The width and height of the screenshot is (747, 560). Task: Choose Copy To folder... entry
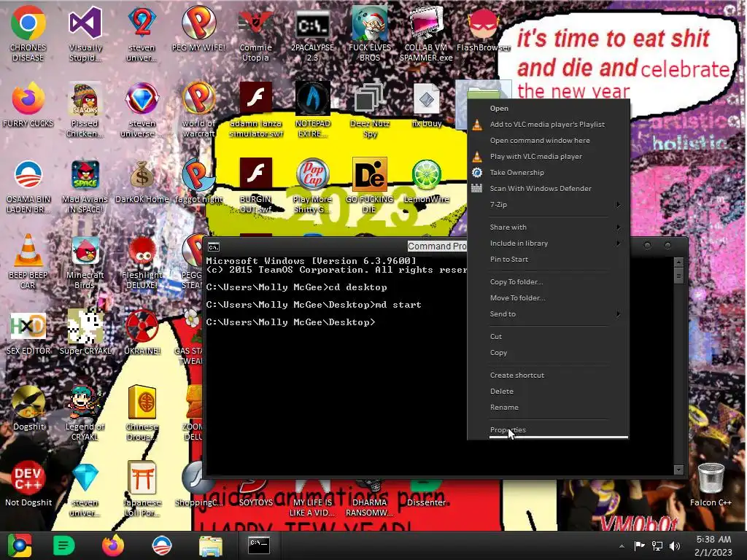click(548, 282)
